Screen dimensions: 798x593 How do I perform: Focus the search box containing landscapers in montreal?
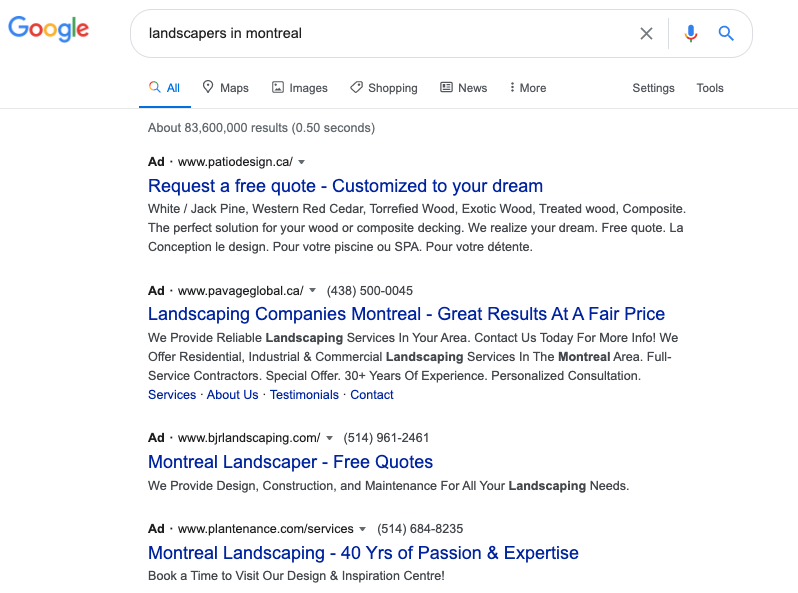coord(387,34)
